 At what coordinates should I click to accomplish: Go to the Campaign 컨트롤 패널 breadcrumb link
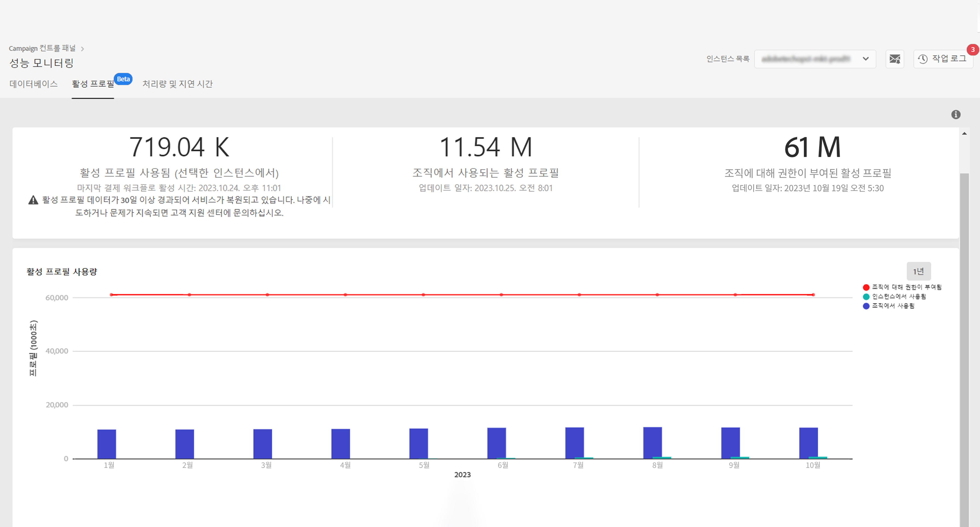(x=42, y=48)
